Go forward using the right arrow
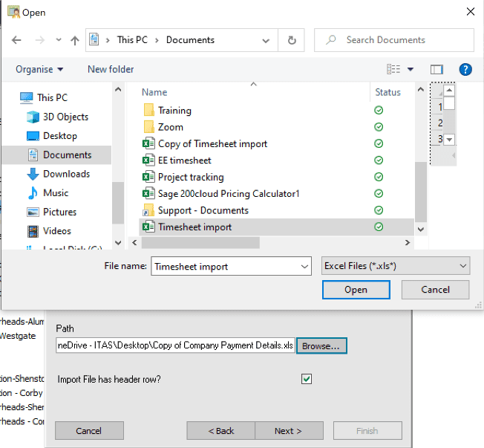Viewport: 484px width, 448px height. (x=40, y=40)
